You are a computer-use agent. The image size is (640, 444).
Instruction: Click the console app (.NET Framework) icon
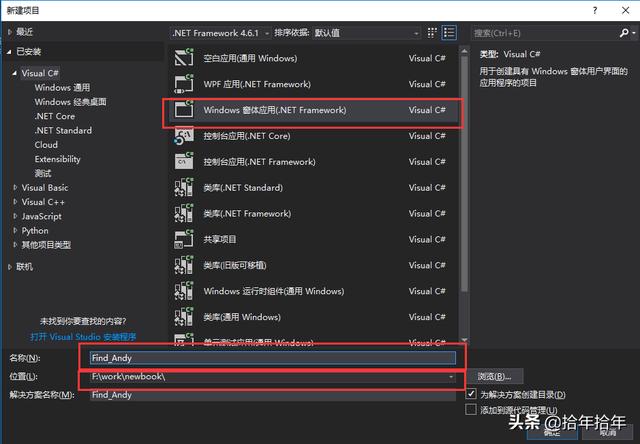point(184,161)
